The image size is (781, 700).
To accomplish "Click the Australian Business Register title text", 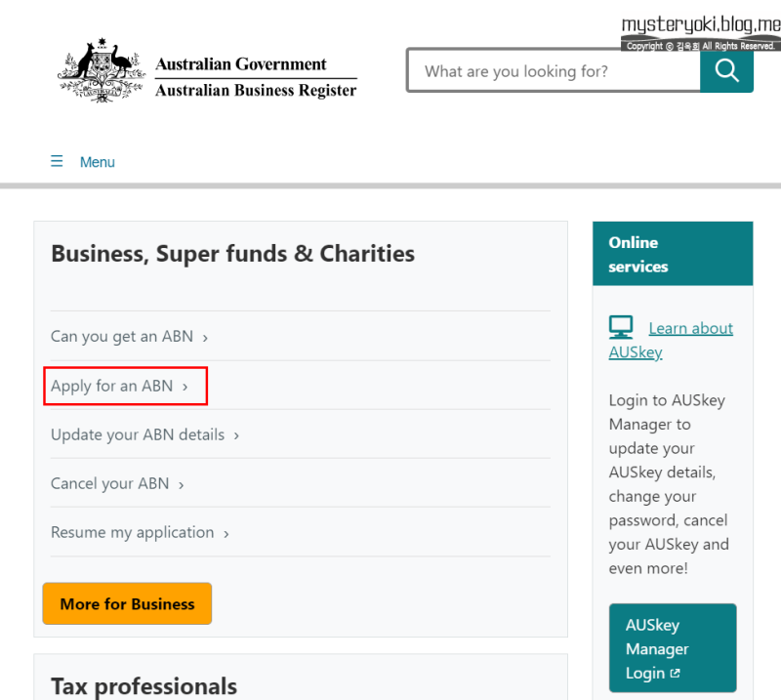I will [x=256, y=91].
